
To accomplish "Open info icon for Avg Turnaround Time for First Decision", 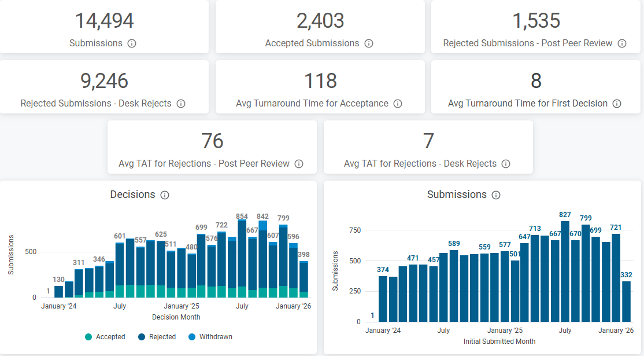I will click(x=617, y=104).
